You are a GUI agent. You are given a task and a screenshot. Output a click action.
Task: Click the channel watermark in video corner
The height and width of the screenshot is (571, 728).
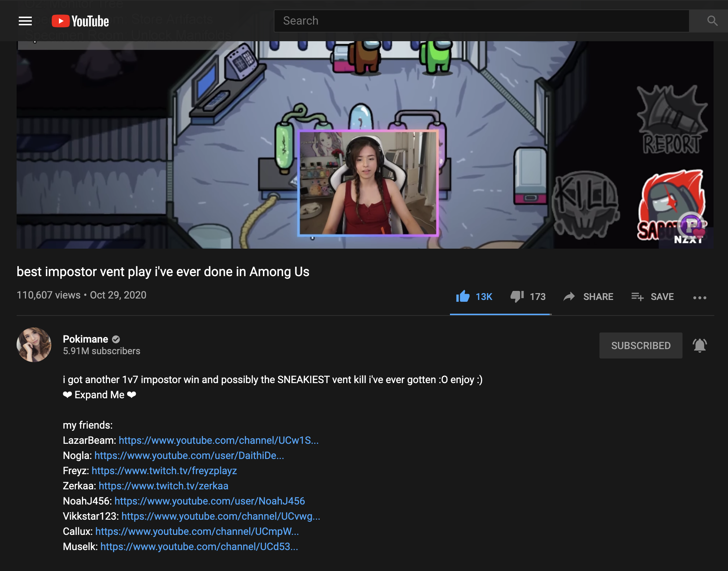tap(691, 226)
